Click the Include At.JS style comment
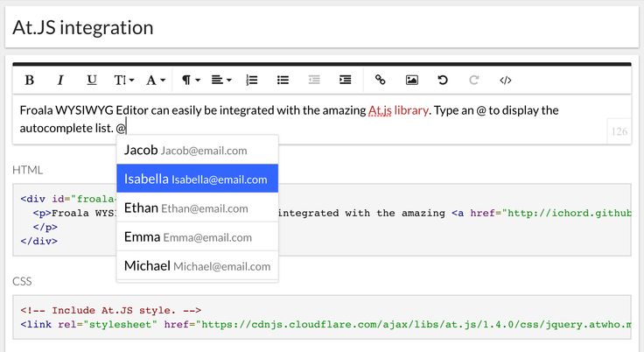This screenshot has width=644, height=352. tap(111, 310)
